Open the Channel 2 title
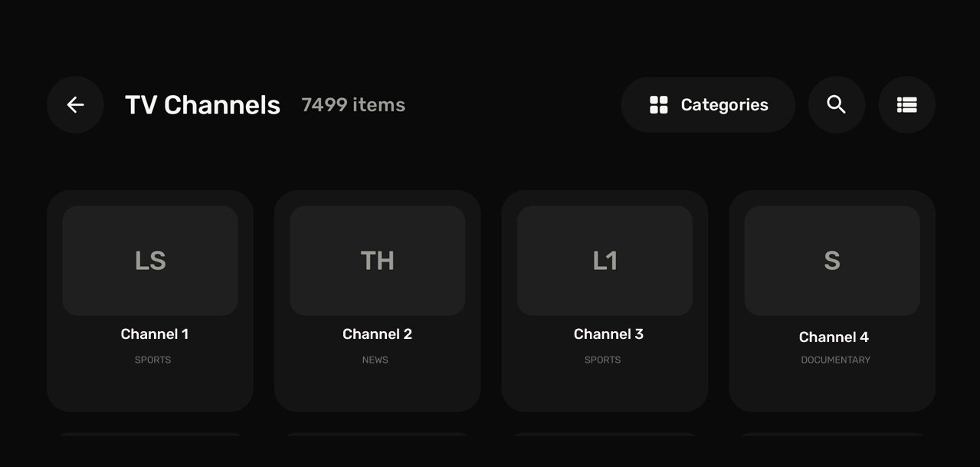This screenshot has width=980, height=467. (377, 334)
